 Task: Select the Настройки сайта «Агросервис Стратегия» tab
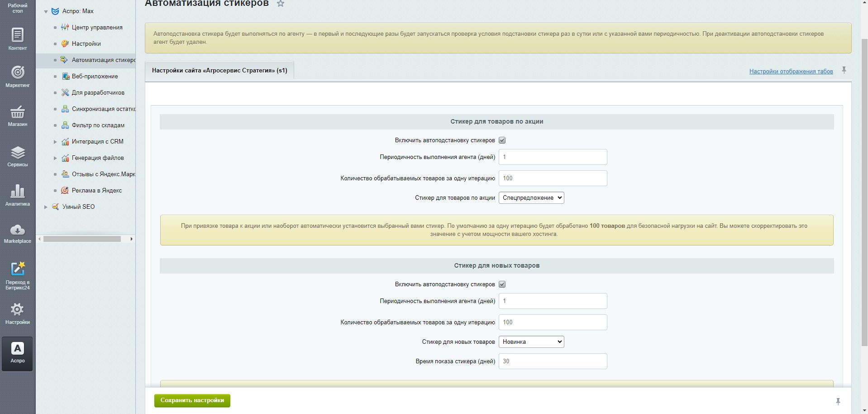tap(219, 70)
